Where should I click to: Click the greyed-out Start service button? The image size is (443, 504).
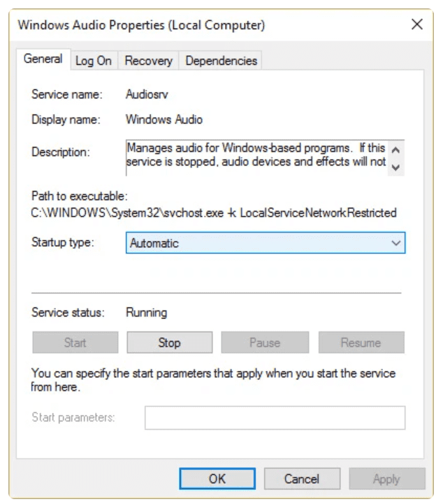pos(75,343)
